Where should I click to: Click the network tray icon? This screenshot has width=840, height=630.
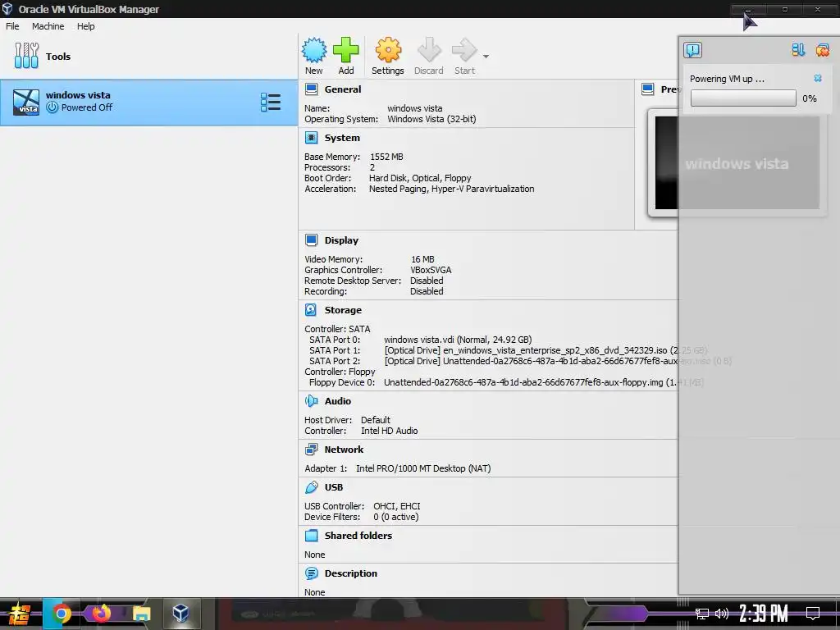coord(702,614)
